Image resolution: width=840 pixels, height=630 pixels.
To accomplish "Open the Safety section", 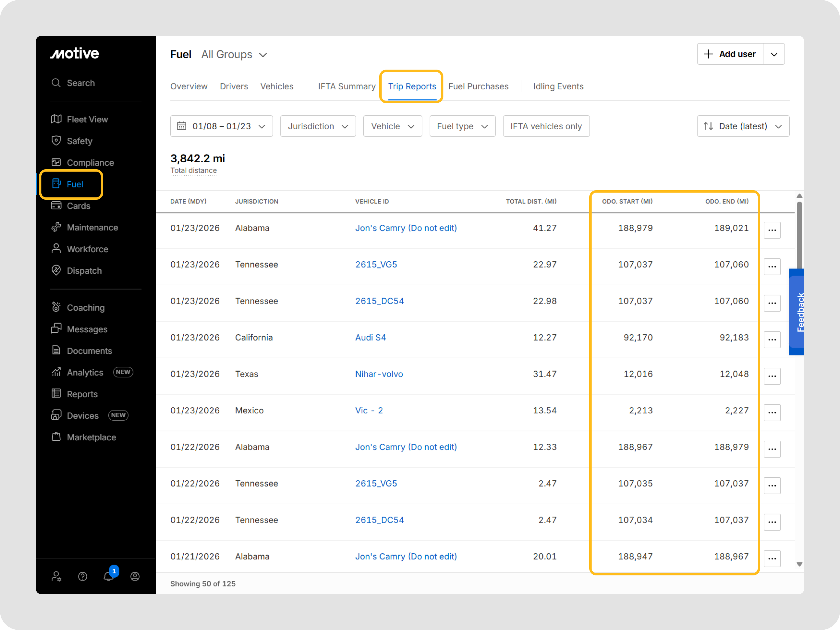I will (x=72, y=141).
